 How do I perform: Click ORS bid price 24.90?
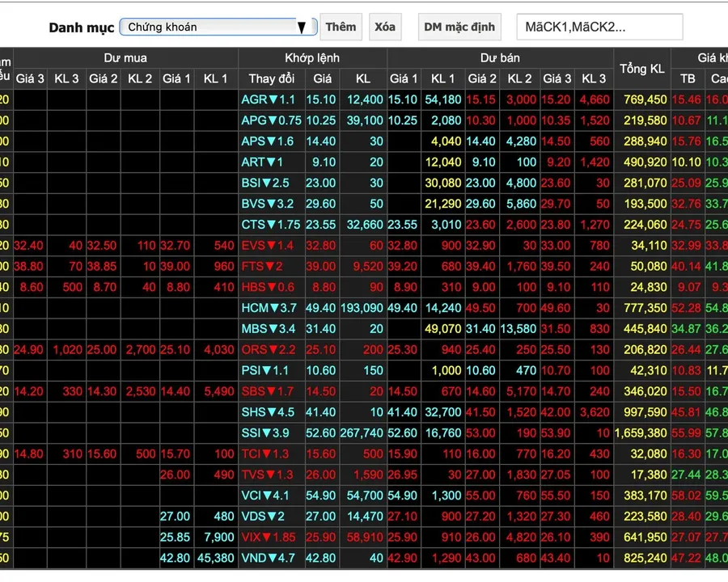(x=28, y=349)
